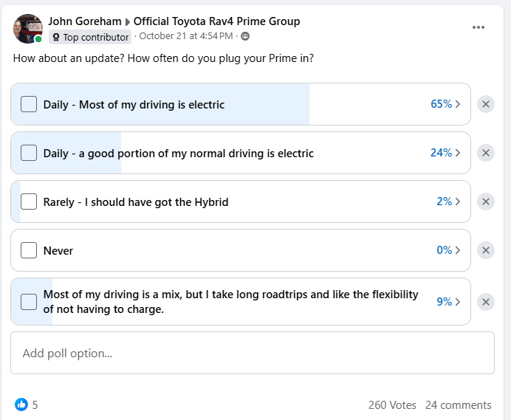Select the 'Never' checkbox

(29, 250)
